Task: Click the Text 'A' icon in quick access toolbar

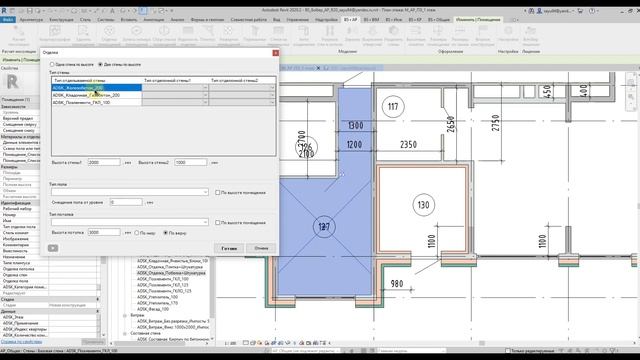Action: click(113, 11)
